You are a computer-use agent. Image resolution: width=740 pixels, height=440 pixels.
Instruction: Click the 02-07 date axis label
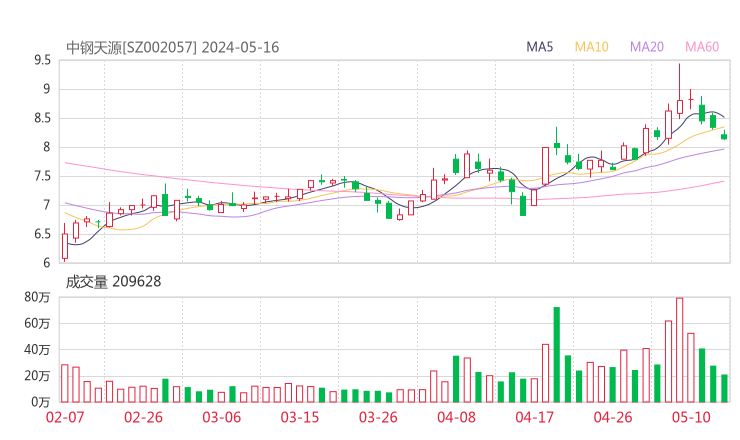pos(65,417)
